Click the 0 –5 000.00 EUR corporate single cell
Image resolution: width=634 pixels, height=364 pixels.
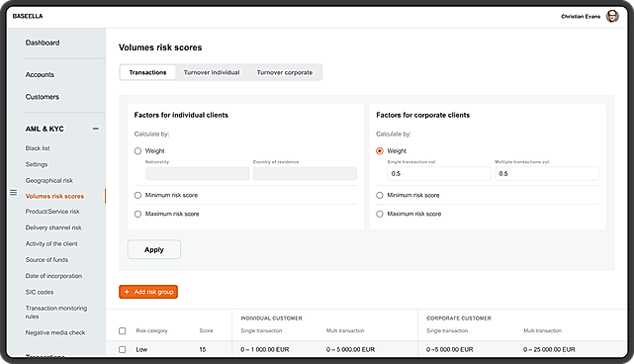[x=450, y=349]
